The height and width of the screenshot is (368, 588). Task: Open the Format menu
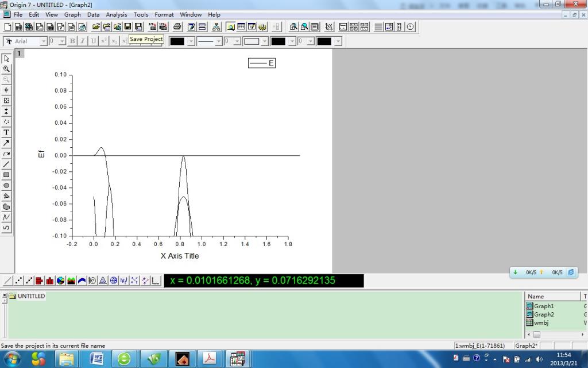tap(164, 14)
